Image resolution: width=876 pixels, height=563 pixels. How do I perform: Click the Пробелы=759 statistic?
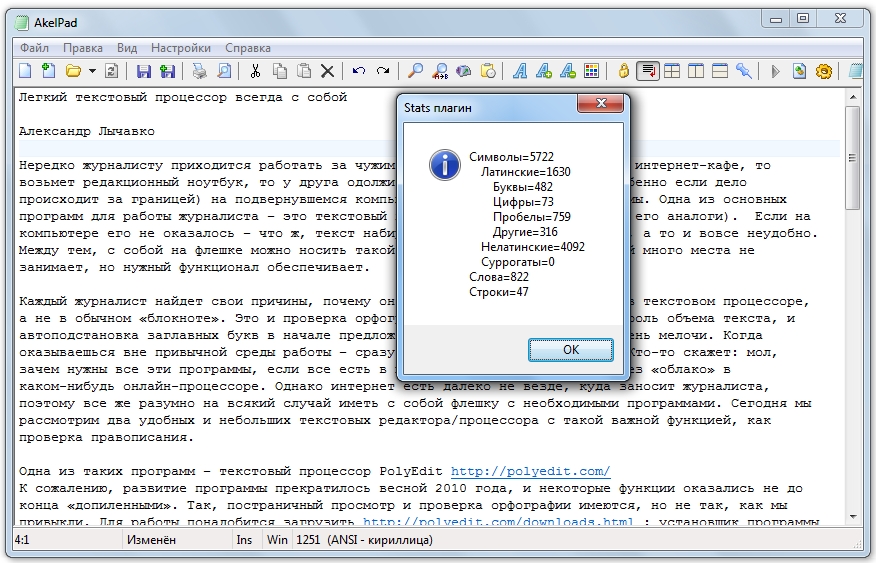click(531, 217)
